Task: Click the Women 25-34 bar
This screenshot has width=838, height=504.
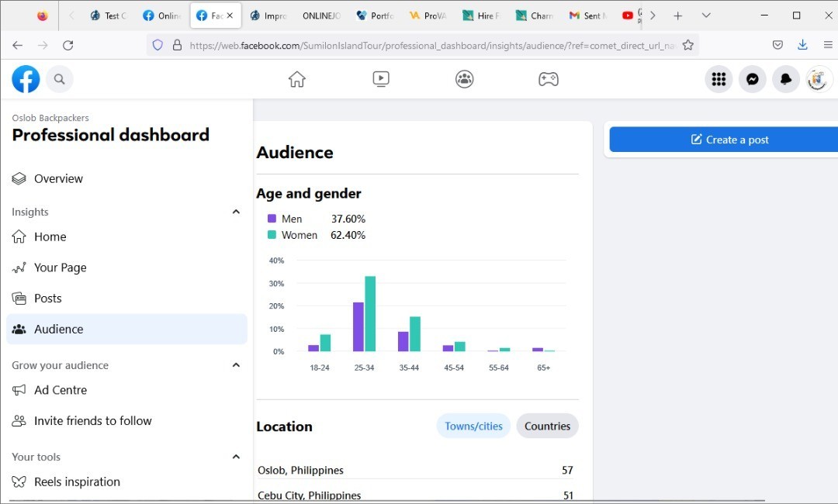Action: (370, 314)
